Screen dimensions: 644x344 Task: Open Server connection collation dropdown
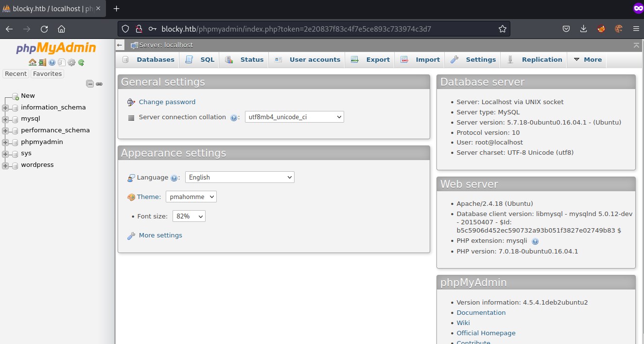(x=294, y=117)
